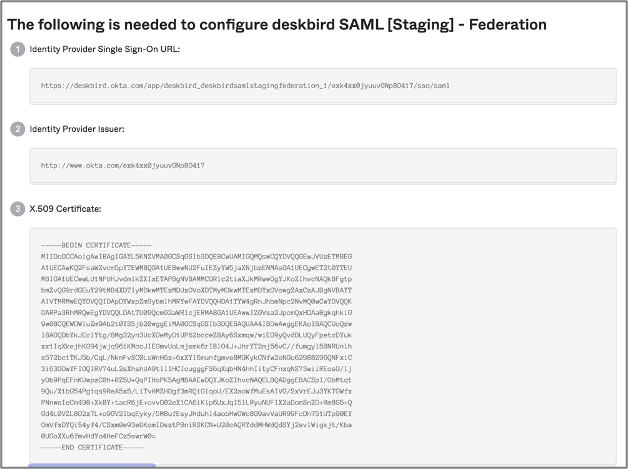Click the okta.com Identity Provider Issuer URL
The width and height of the screenshot is (628, 470).
[x=136, y=165]
